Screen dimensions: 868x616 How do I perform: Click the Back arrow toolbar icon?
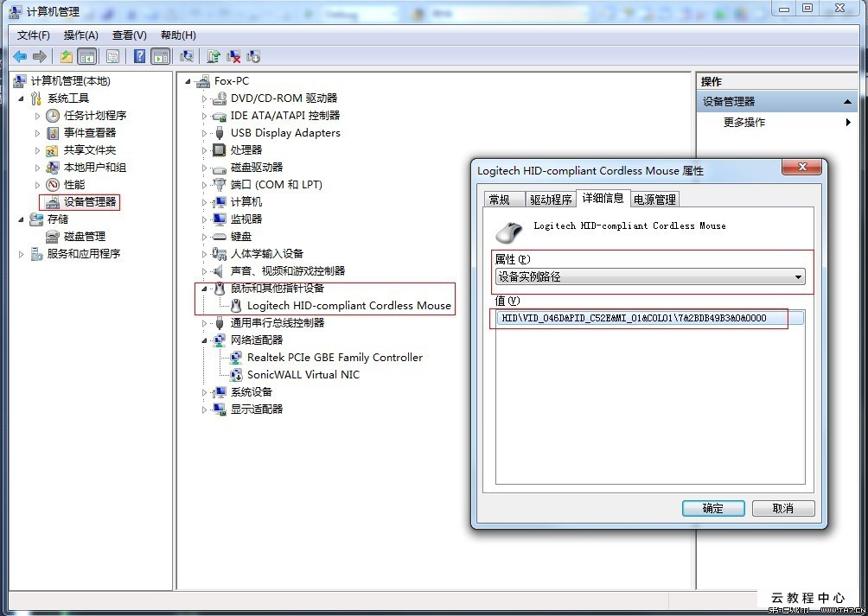[20, 56]
